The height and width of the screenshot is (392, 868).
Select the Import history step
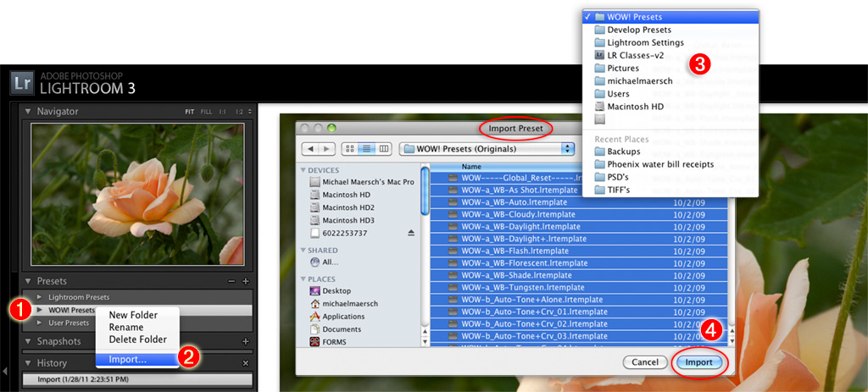pos(137,379)
